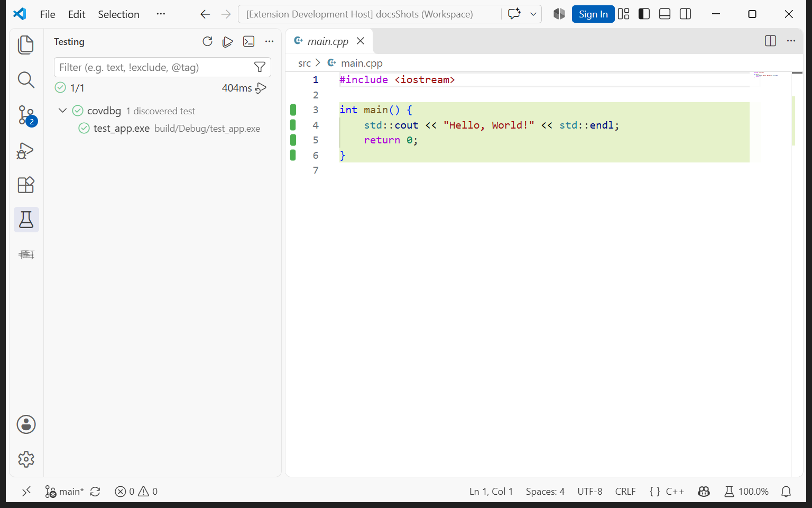Open the Explorer view in activity bar

26,45
